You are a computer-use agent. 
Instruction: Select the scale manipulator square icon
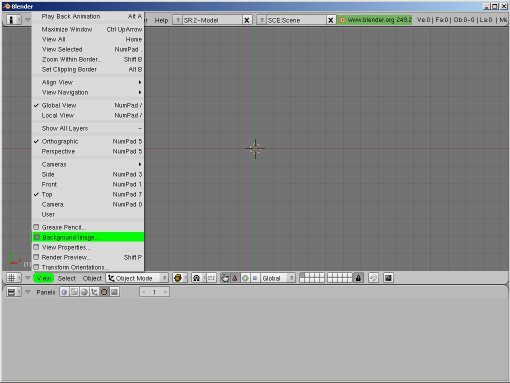(255, 278)
